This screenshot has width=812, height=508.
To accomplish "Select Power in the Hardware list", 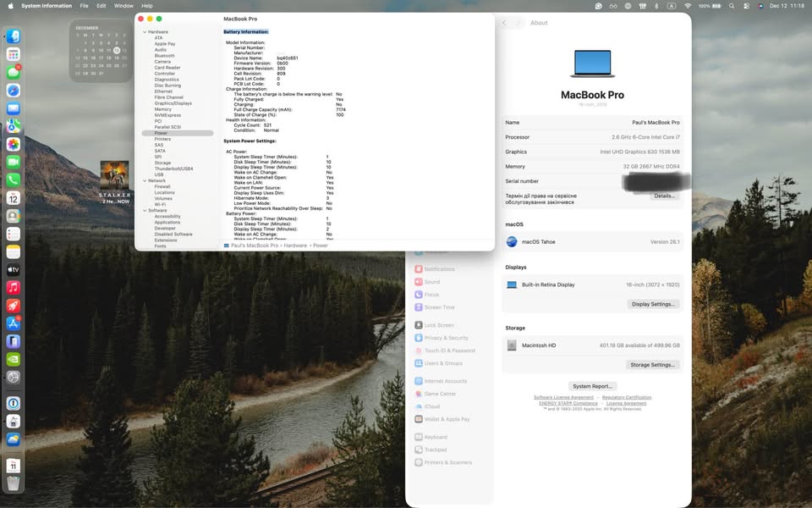I will pos(159,133).
